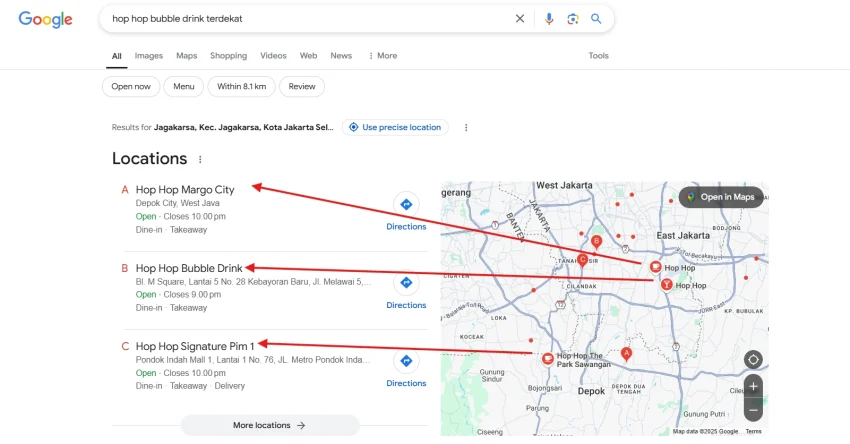Switch to the Images tab

pyautogui.click(x=149, y=56)
